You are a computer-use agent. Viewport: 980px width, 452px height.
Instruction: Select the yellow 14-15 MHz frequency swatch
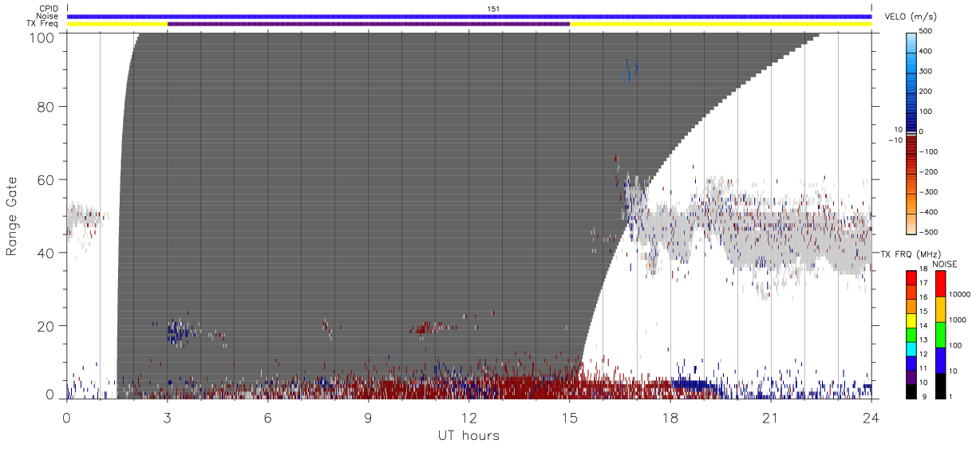click(x=911, y=320)
